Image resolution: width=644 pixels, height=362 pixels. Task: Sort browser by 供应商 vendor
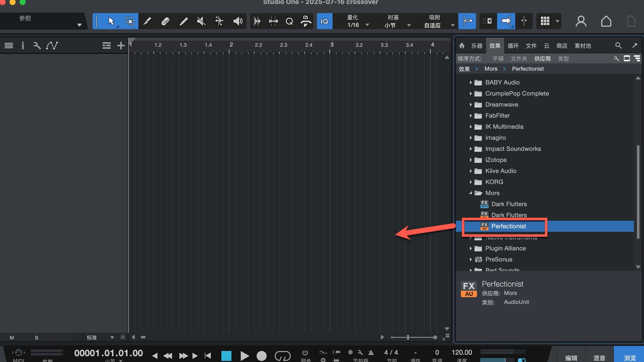coord(542,59)
